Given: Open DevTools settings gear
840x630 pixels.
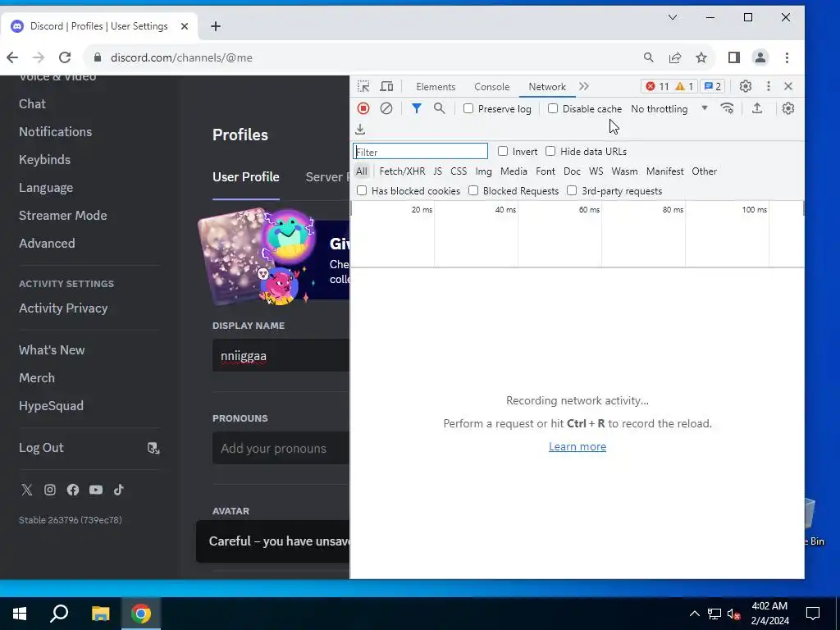Looking at the screenshot, I should tap(745, 86).
